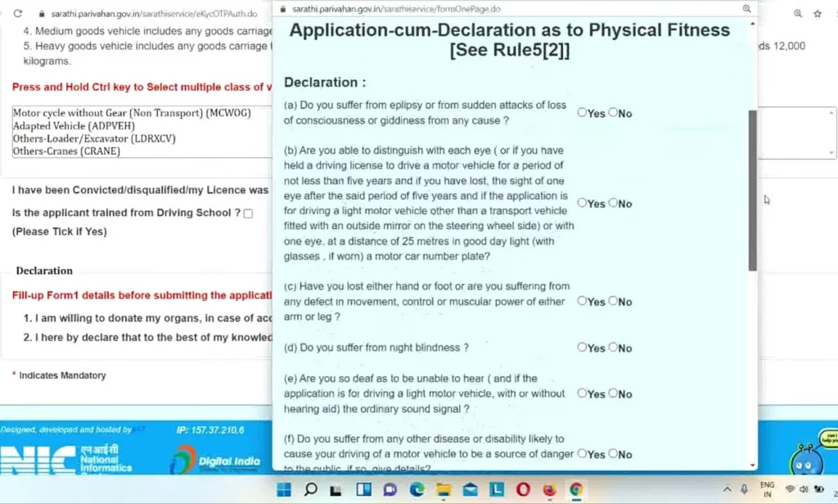This screenshot has width=838, height=504.
Task: Click the bookmark star icon
Action: click(x=817, y=14)
